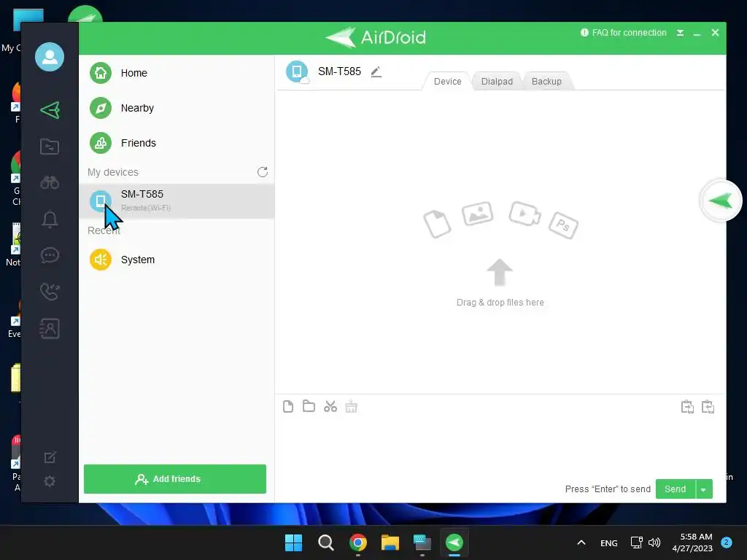Open the clock and date in taskbar
This screenshot has width=747, height=560.
click(x=693, y=542)
